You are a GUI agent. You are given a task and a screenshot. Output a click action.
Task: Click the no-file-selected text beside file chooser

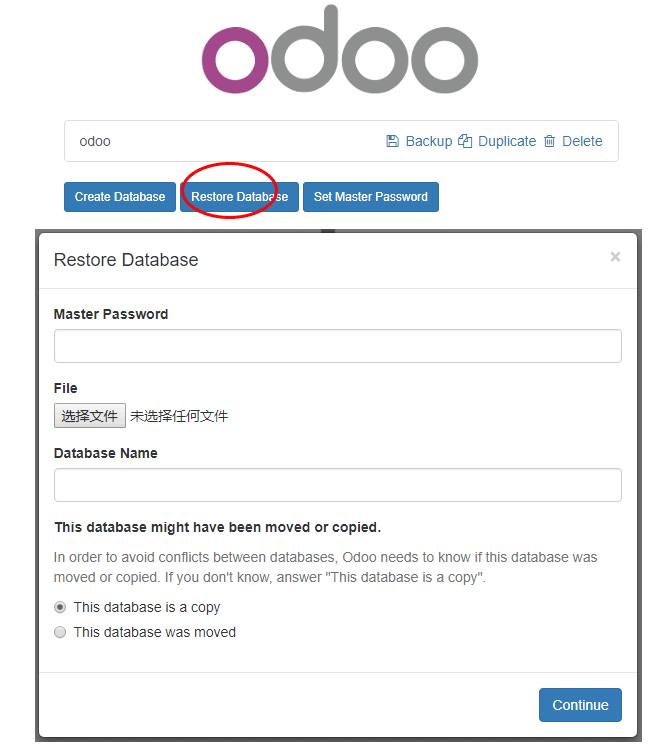tap(179, 416)
